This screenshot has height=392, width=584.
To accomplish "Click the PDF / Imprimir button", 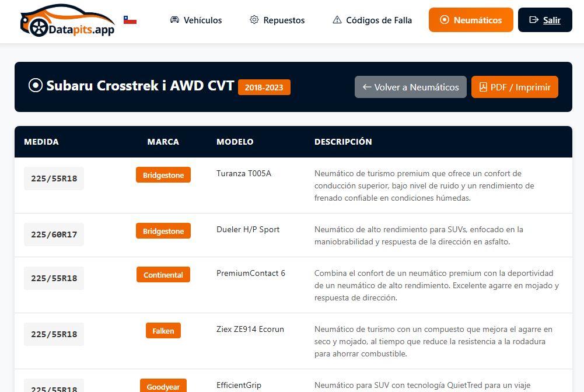I will (515, 87).
